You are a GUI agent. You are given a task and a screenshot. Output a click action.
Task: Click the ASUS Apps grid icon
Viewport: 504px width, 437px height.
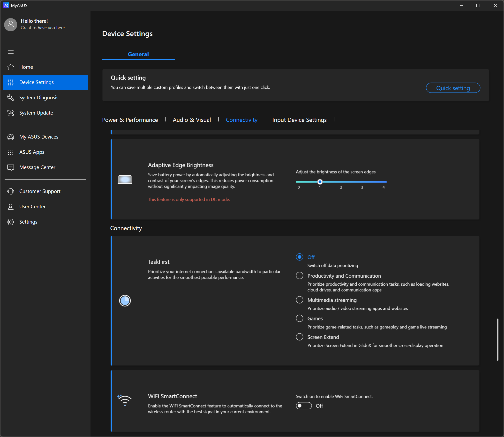[x=10, y=152]
